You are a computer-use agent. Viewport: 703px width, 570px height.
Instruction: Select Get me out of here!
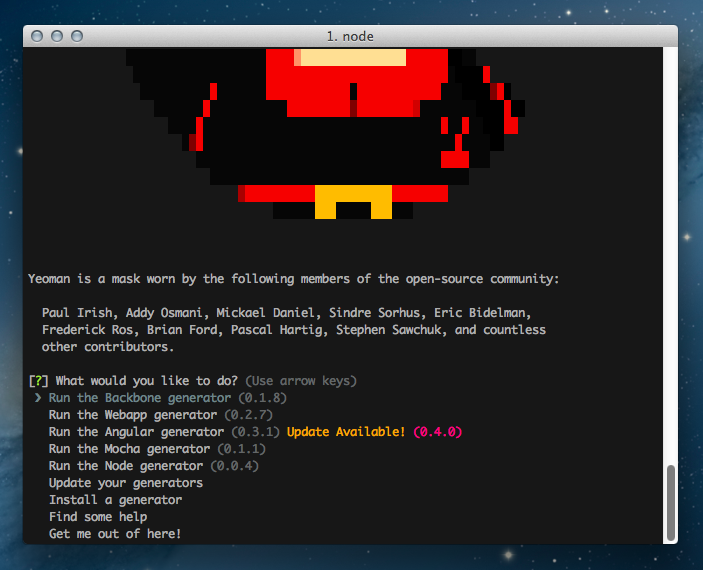[x=115, y=534]
